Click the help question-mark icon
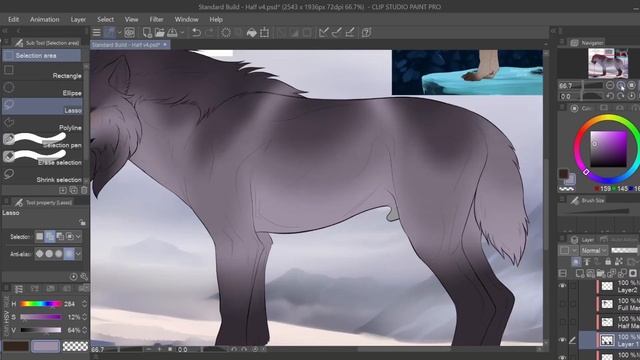This screenshot has height=360, width=640. tap(366, 33)
